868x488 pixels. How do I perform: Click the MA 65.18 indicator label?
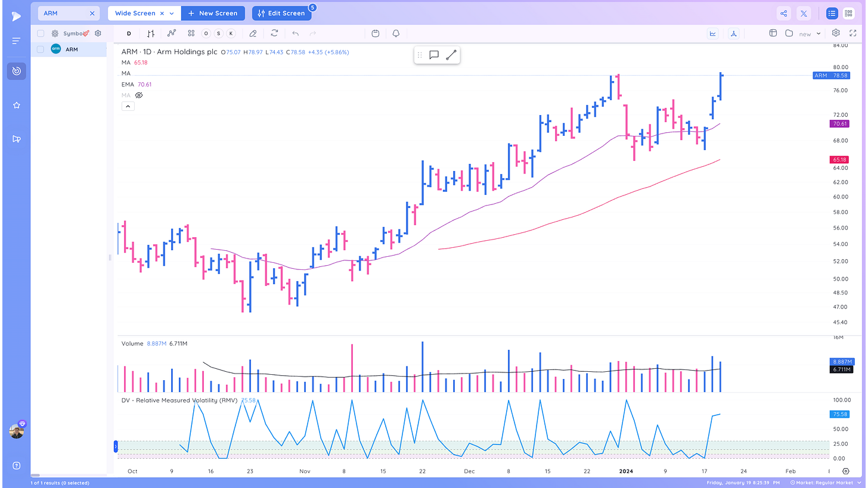click(135, 62)
